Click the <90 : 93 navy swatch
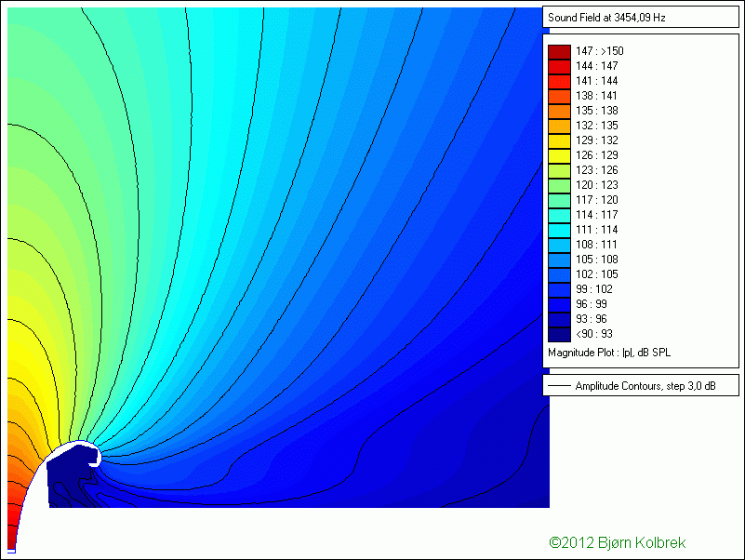 point(559,334)
